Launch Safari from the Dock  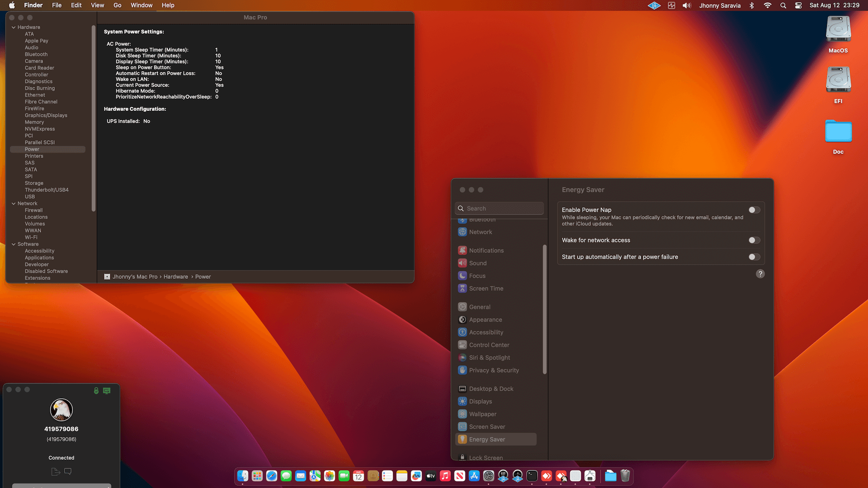tap(272, 476)
